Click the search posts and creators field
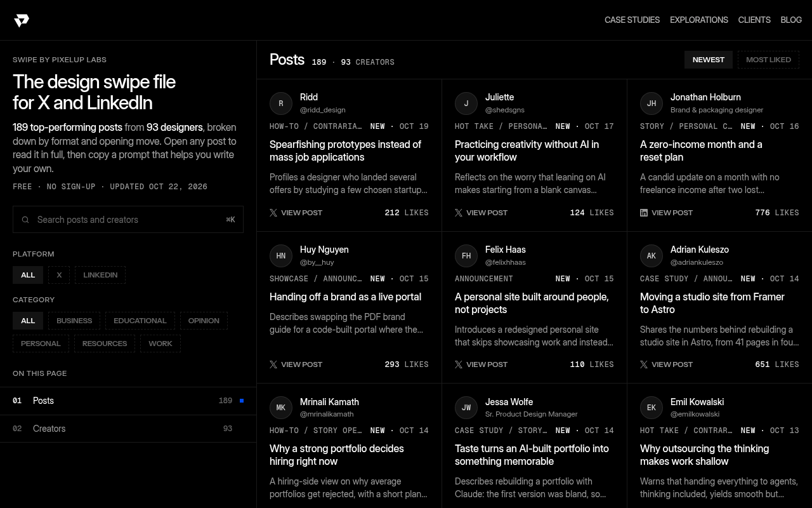The width and height of the screenshot is (812, 508). (128, 220)
